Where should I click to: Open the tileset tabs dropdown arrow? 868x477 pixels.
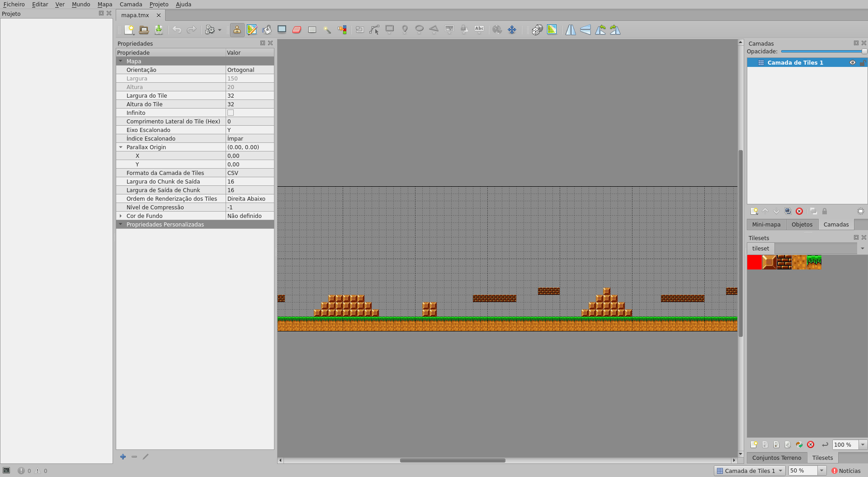pyautogui.click(x=862, y=248)
